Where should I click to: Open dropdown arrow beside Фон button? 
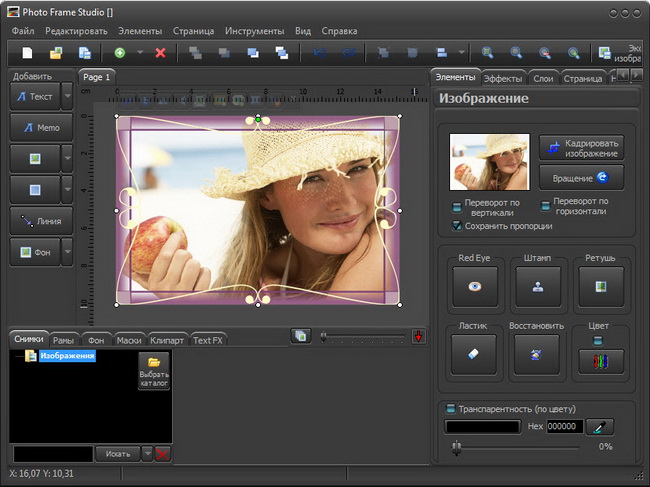click(x=67, y=252)
